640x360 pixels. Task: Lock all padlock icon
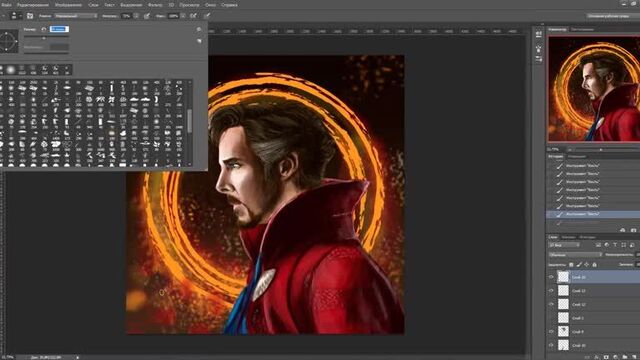(x=594, y=264)
